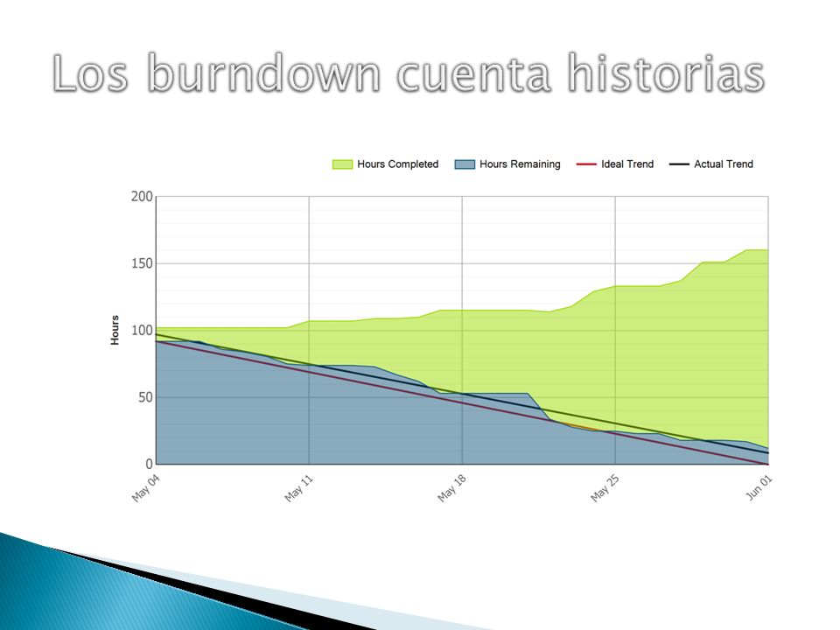This screenshot has height=630, width=840.
Task: Select the Ideal Trend legend label
Action: (627, 164)
